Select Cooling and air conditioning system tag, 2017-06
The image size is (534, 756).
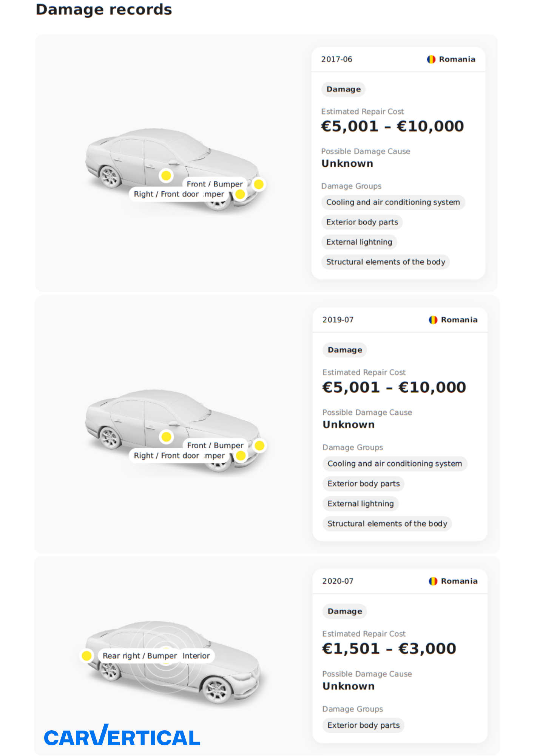pyautogui.click(x=393, y=202)
